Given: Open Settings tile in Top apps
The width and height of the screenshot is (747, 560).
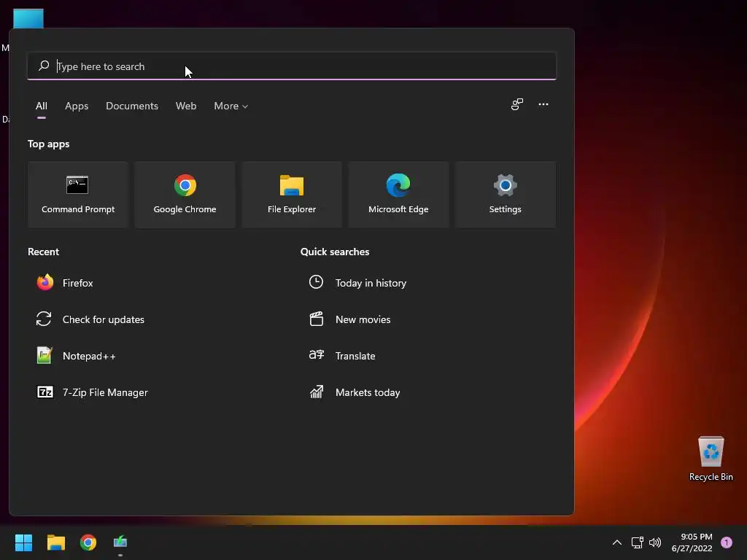Looking at the screenshot, I should (505, 195).
